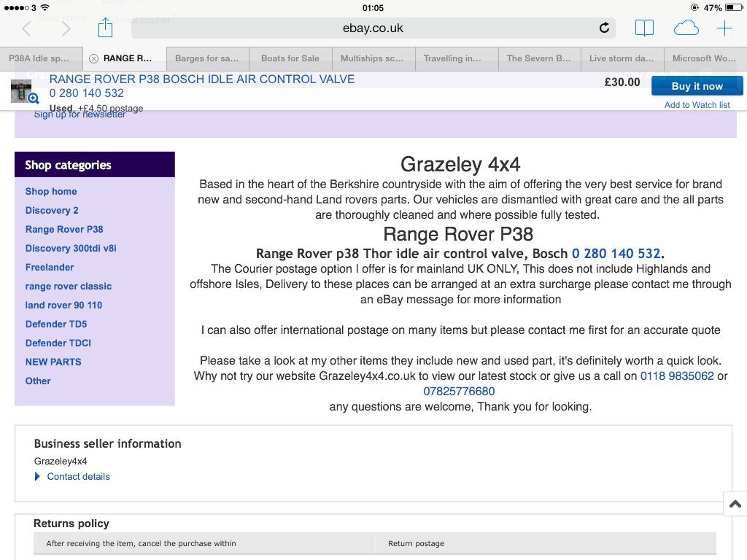Open Discovery 2 category
The width and height of the screenshot is (747, 560).
click(52, 211)
